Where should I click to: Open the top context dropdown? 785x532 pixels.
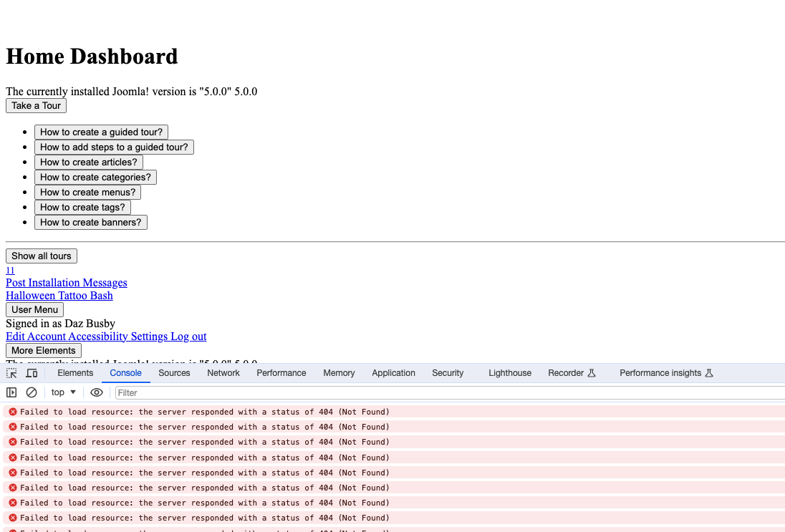click(x=64, y=392)
